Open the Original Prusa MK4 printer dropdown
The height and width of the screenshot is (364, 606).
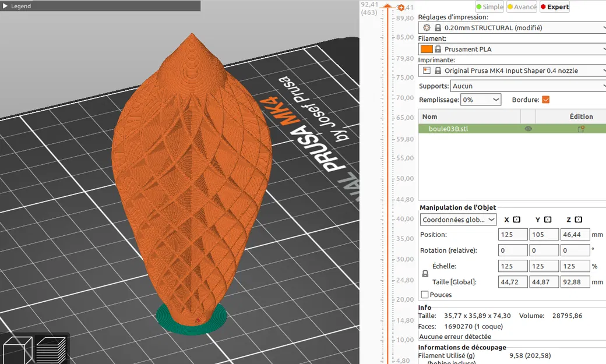(x=512, y=70)
